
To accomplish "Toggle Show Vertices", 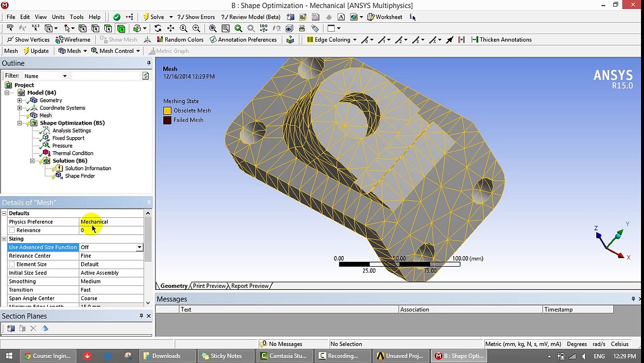I will (28, 40).
